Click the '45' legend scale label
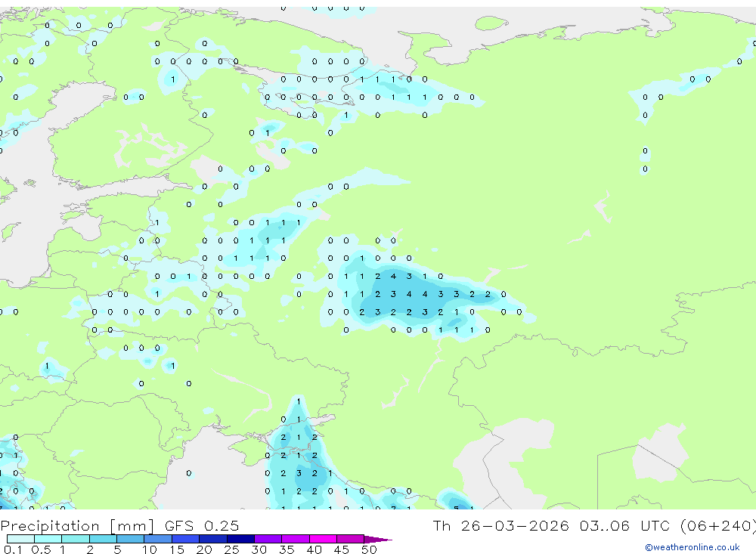Image resolution: width=756 pixels, height=554 pixels. tap(342, 549)
